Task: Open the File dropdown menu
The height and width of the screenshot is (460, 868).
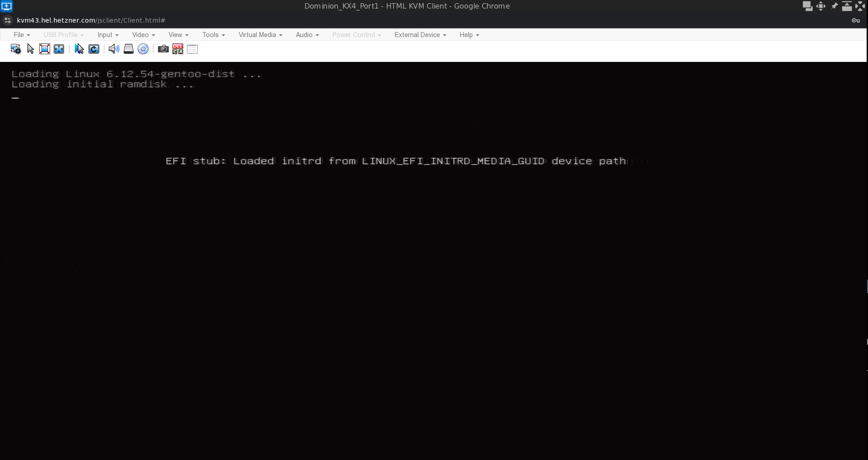Action: [22, 35]
